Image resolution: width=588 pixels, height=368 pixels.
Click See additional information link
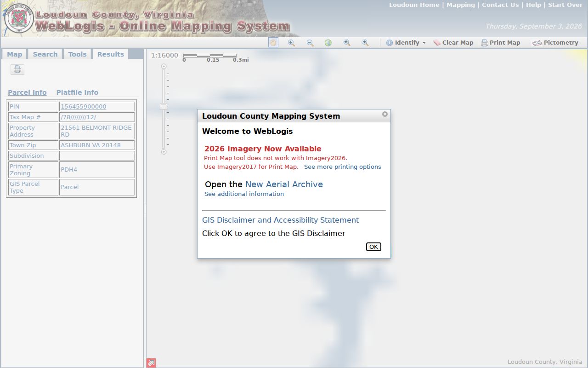pos(244,194)
